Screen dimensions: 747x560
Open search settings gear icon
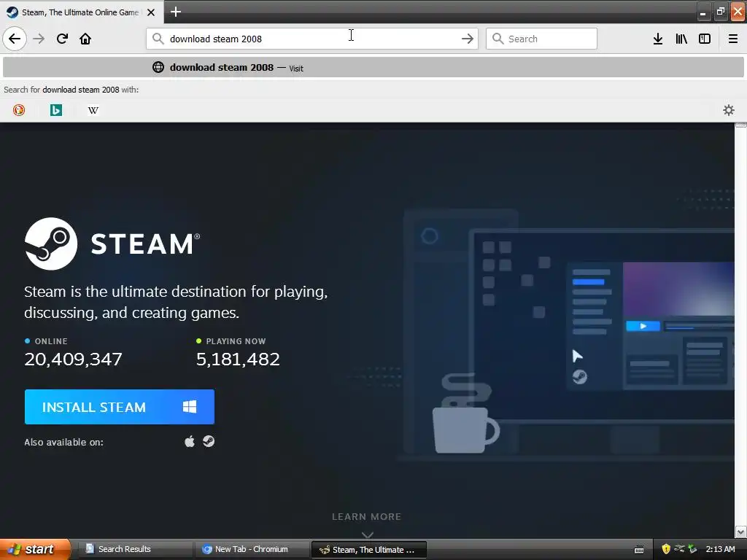pyautogui.click(x=729, y=110)
